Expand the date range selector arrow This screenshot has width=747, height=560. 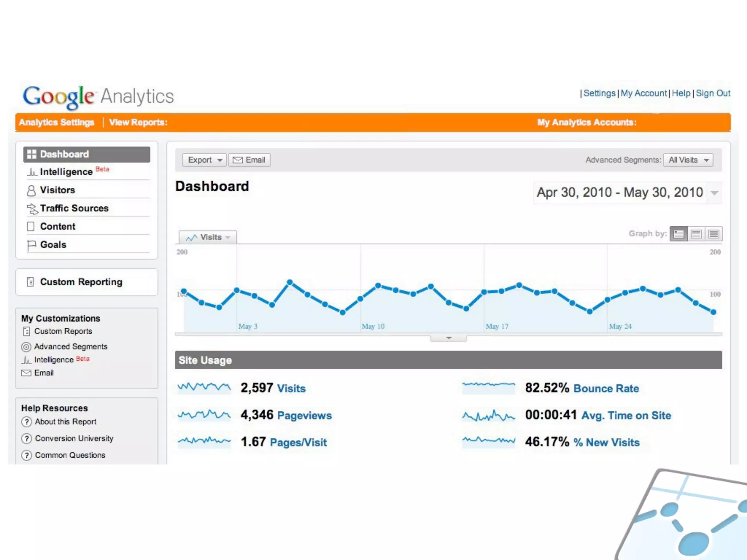pos(715,193)
